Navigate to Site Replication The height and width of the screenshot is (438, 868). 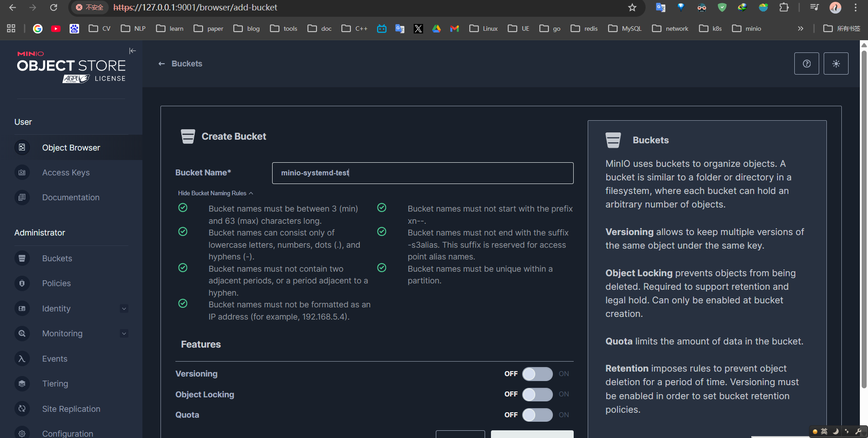(x=71, y=409)
